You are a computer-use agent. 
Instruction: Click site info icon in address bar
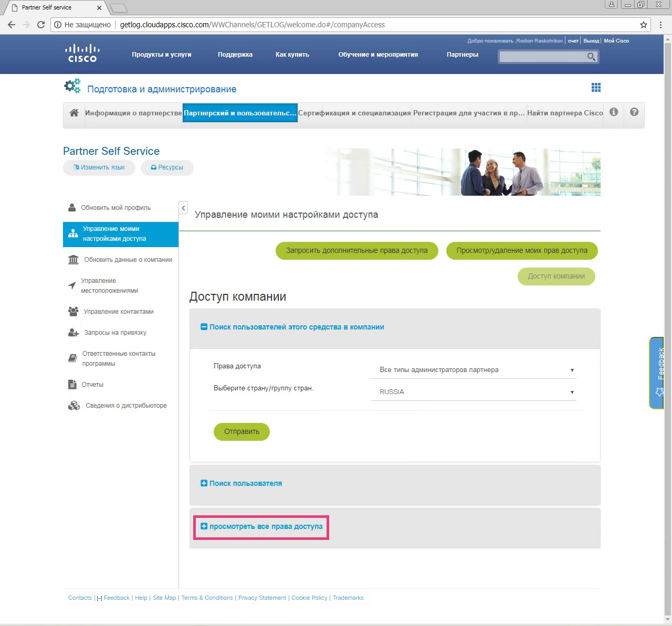coord(58,25)
